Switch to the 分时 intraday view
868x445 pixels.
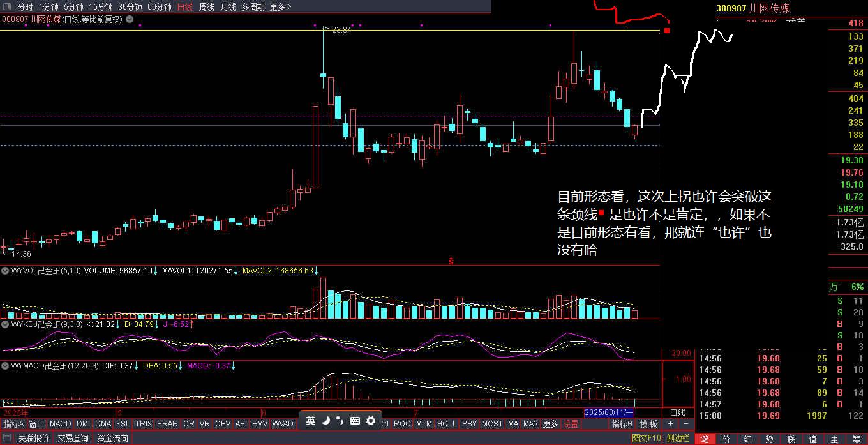(x=26, y=7)
